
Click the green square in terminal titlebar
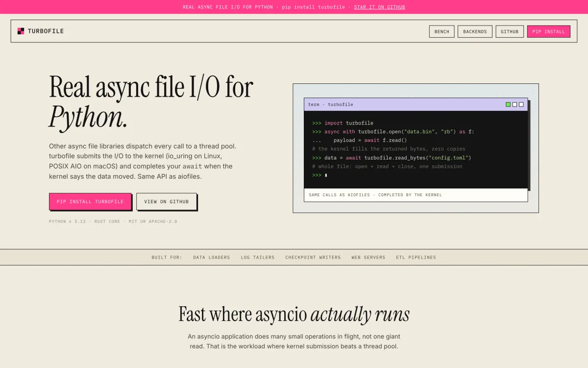pyautogui.click(x=508, y=105)
